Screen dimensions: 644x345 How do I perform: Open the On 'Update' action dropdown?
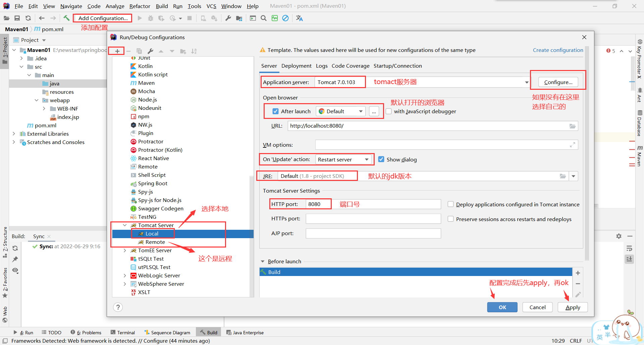[343, 159]
